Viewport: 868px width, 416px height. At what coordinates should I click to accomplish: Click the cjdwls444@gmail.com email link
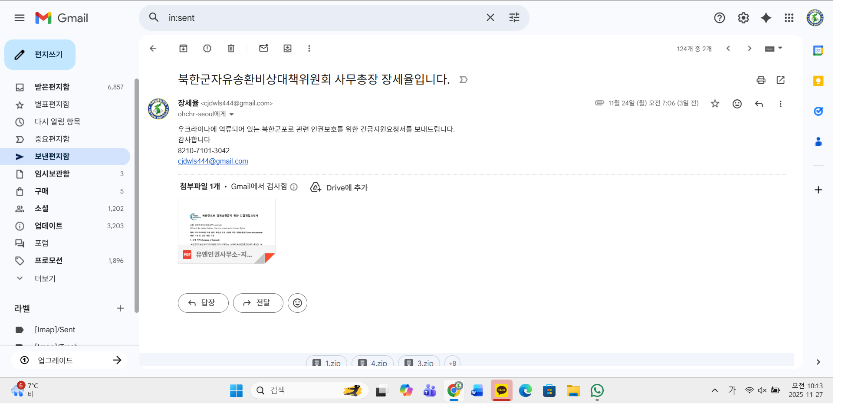213,161
